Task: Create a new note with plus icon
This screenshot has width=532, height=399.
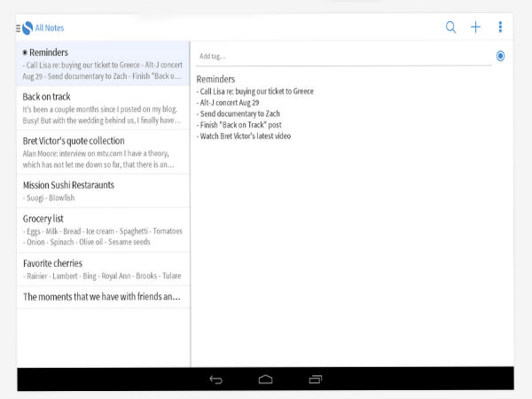Action: pyautogui.click(x=475, y=27)
